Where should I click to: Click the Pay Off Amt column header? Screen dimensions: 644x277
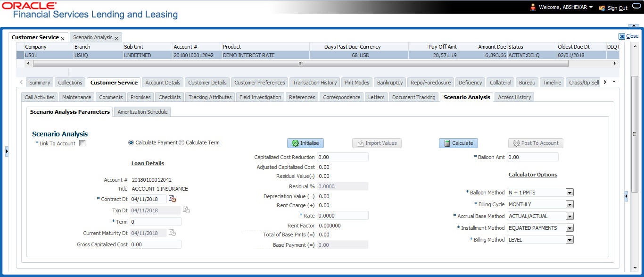(433, 47)
